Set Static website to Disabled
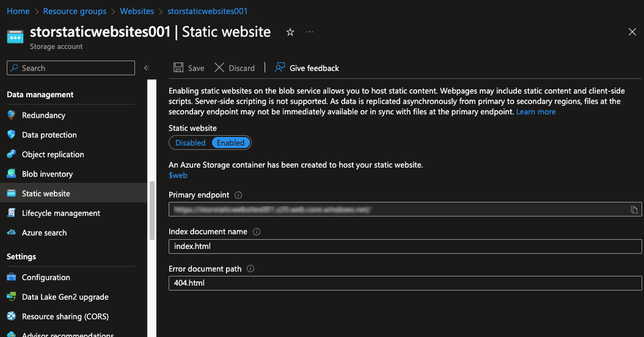 [190, 143]
